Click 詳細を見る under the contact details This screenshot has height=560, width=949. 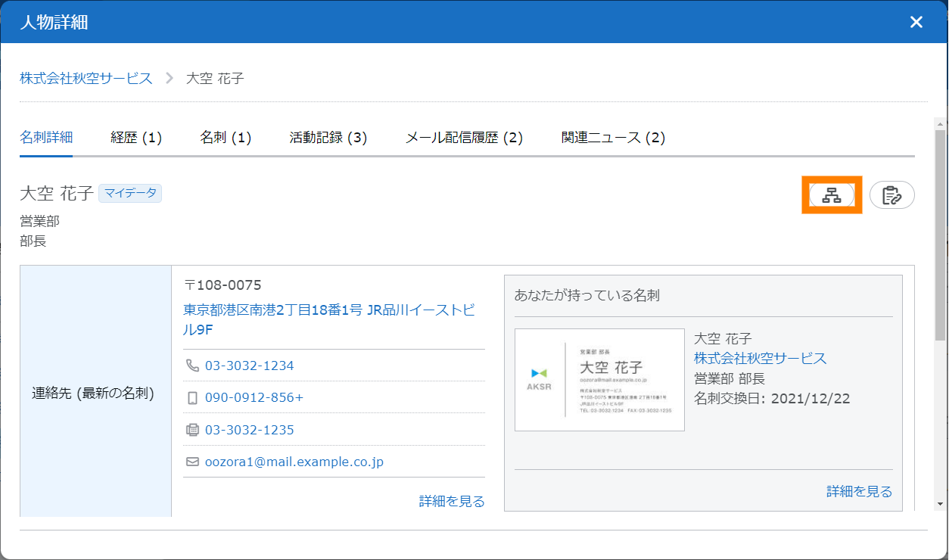(x=452, y=501)
